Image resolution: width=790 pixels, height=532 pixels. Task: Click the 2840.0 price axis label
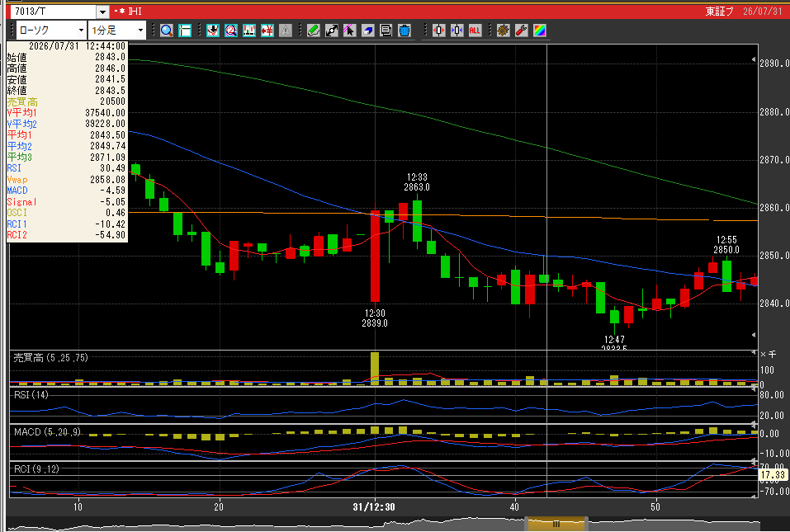(x=774, y=304)
